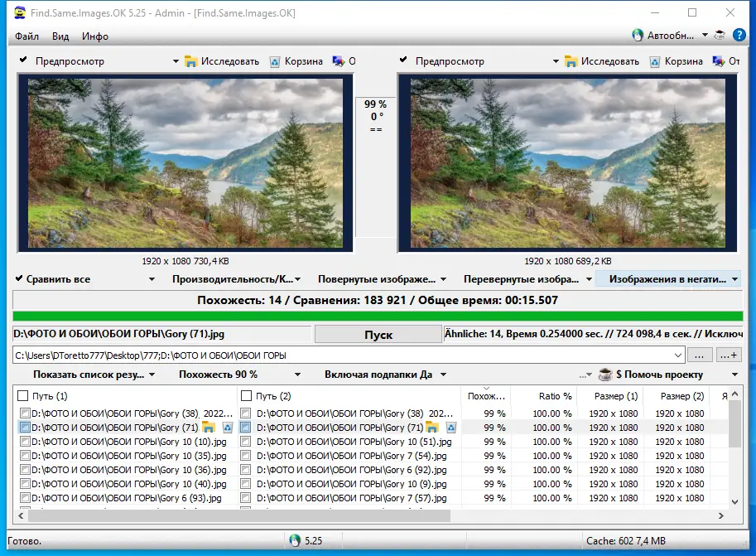Click the coffee cup icon in menu bar
The width and height of the screenshot is (756, 556).
[720, 35]
